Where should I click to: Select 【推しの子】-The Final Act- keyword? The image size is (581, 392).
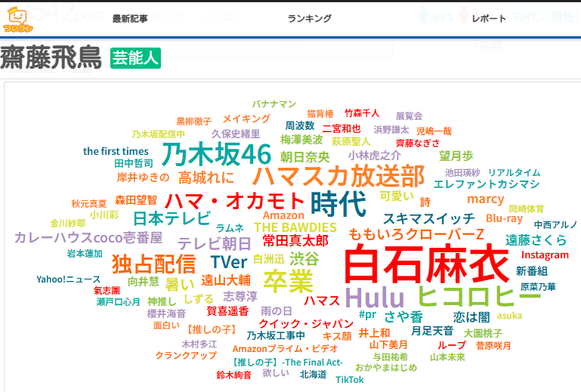tap(287, 362)
